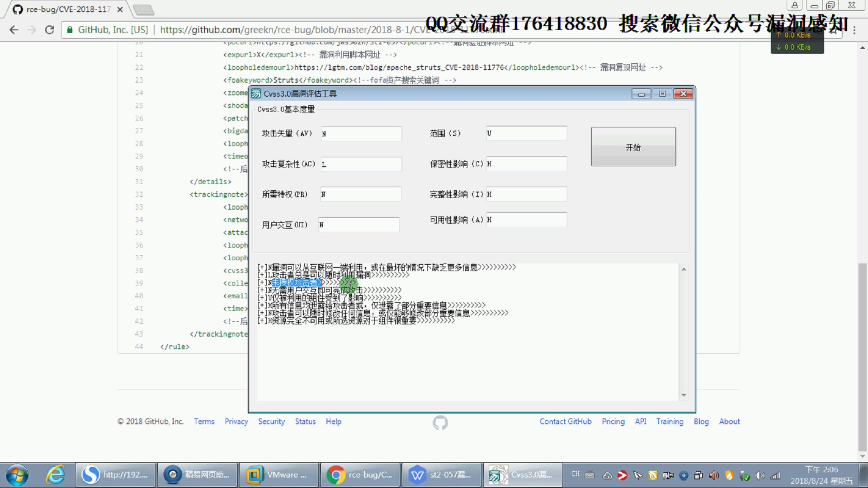Image resolution: width=868 pixels, height=488 pixels.
Task: Focus the 保密性影响 (C) input field
Action: (x=527, y=164)
